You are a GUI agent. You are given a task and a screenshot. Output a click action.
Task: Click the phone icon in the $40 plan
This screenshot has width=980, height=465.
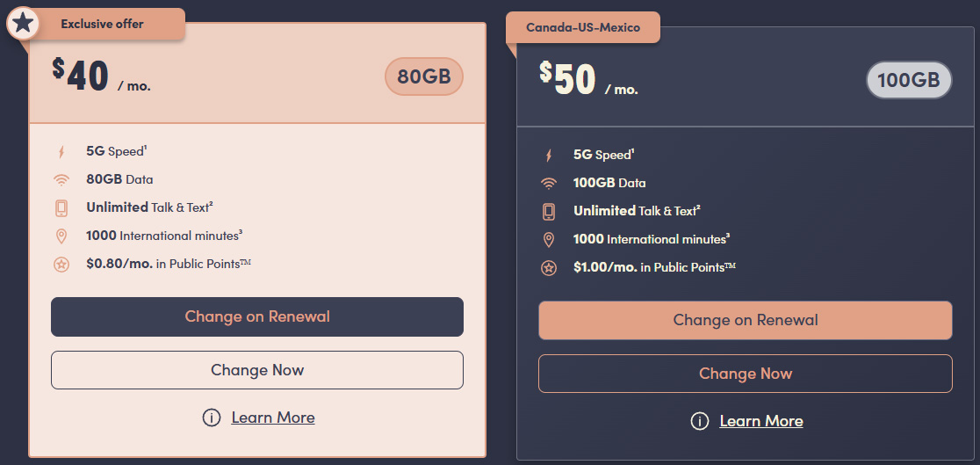coord(61,207)
